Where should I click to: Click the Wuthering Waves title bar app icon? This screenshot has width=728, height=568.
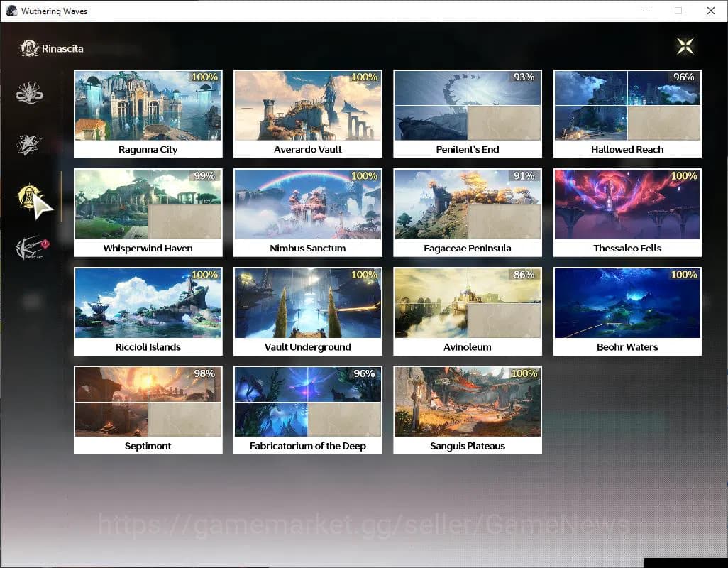11,11
